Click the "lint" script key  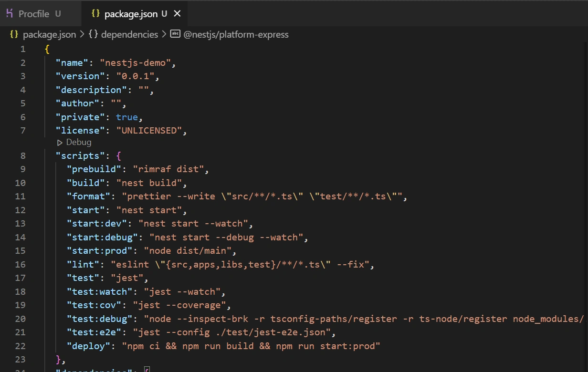tap(83, 264)
